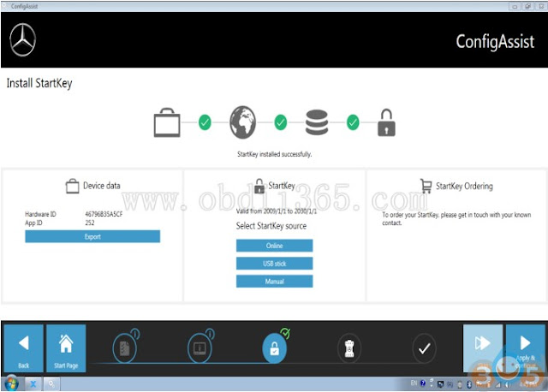Click the green checkmark after the globe

[280, 122]
